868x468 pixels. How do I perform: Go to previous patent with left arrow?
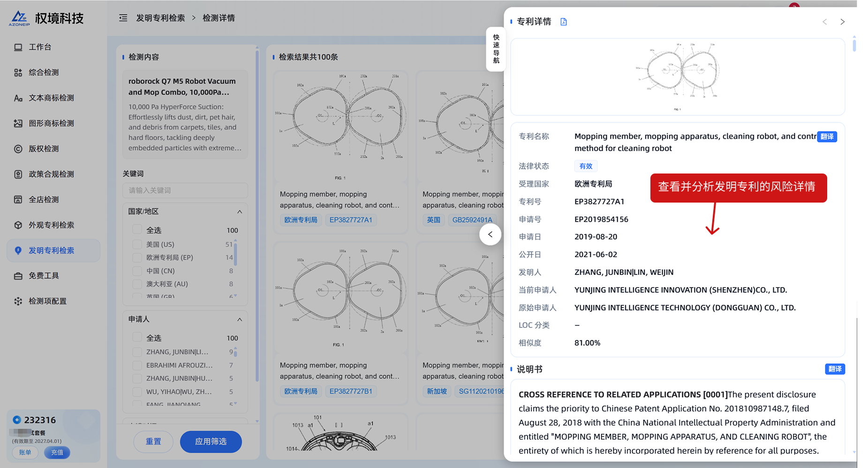[825, 22]
